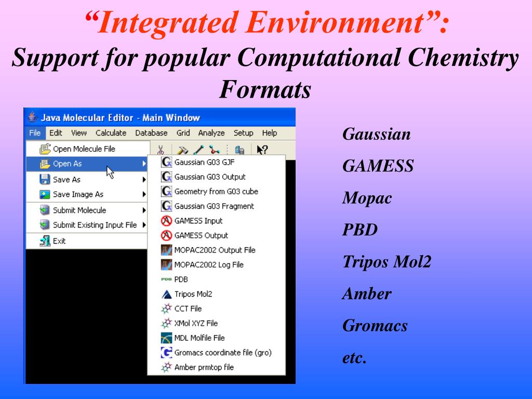
Task: Click the scissors cut icon in the toolbar
Action: [x=161, y=150]
